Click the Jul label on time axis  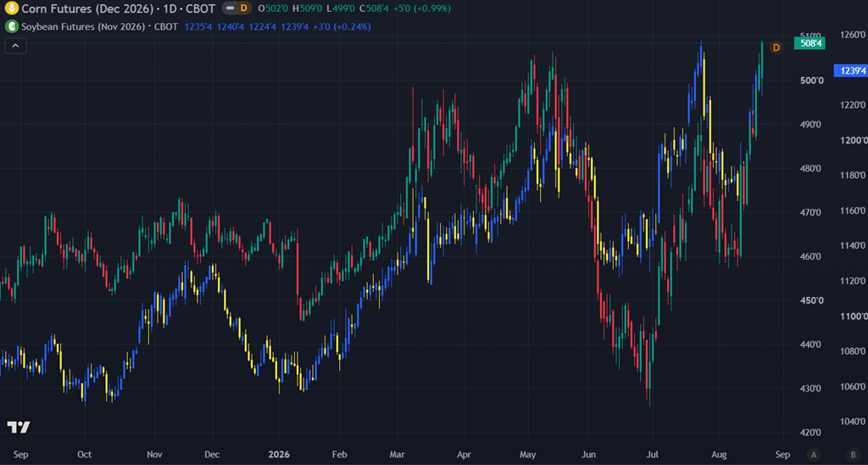click(x=654, y=455)
